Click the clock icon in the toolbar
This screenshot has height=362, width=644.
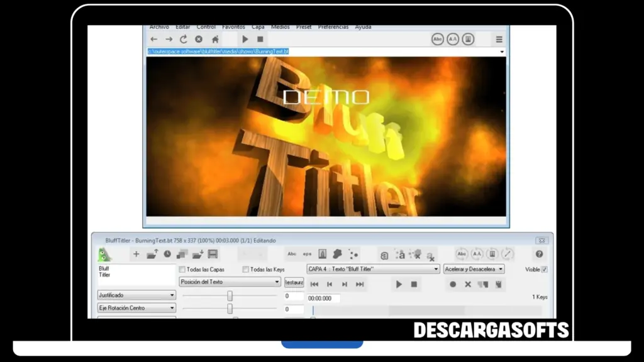[167, 254]
